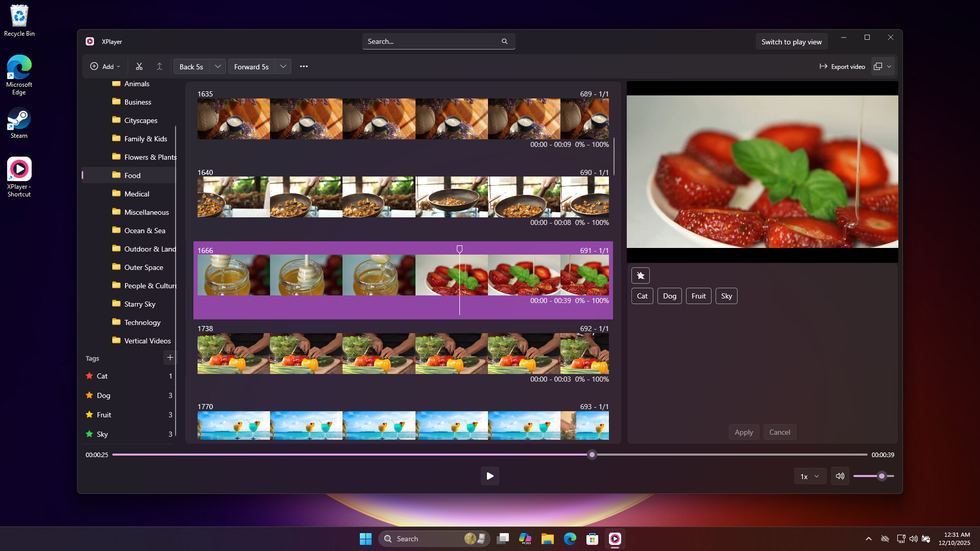Open the Technology folder

[142, 322]
